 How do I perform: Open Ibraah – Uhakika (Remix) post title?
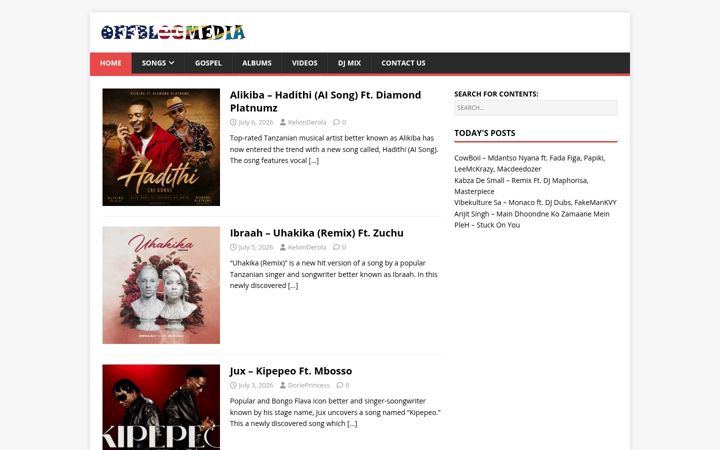pyautogui.click(x=316, y=233)
